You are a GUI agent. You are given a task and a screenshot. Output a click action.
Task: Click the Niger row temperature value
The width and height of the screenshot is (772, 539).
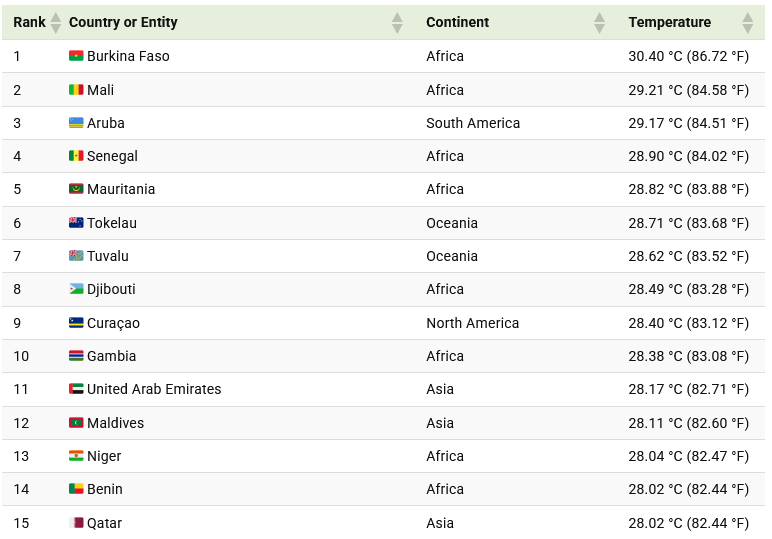688,456
